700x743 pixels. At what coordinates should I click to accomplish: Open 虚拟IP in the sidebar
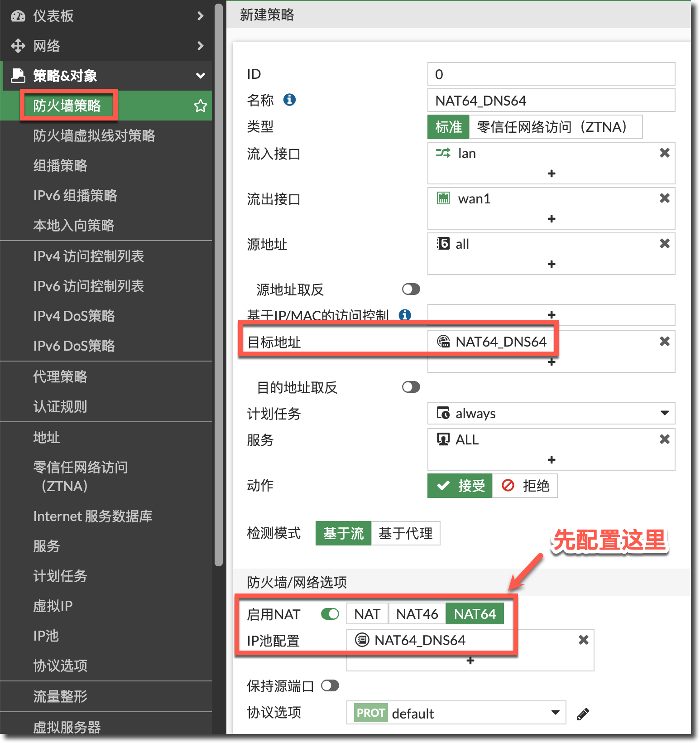53,606
